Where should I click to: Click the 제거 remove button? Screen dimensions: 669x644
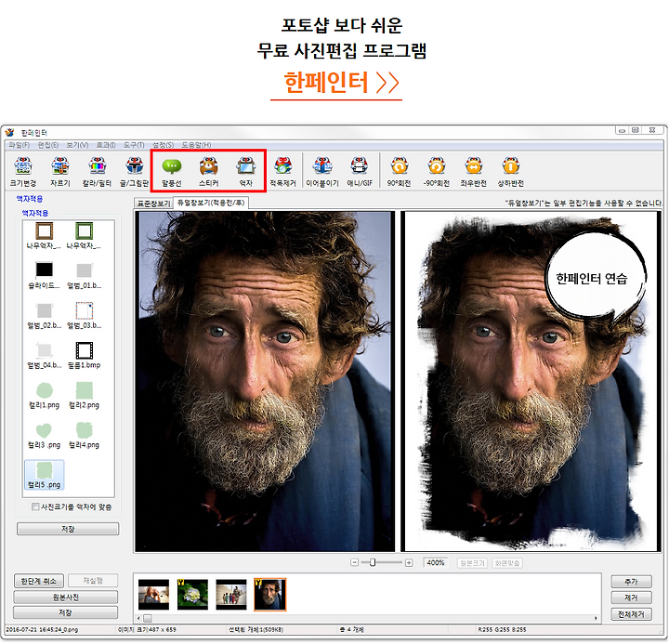click(x=631, y=598)
